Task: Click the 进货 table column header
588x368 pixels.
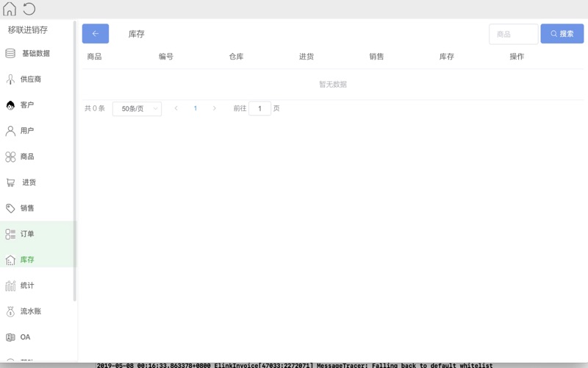Action: point(306,57)
